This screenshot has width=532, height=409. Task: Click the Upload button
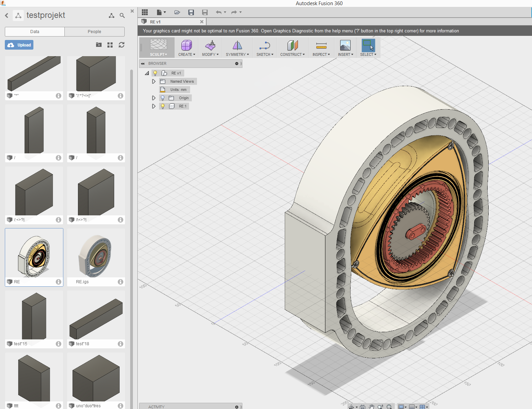19,45
